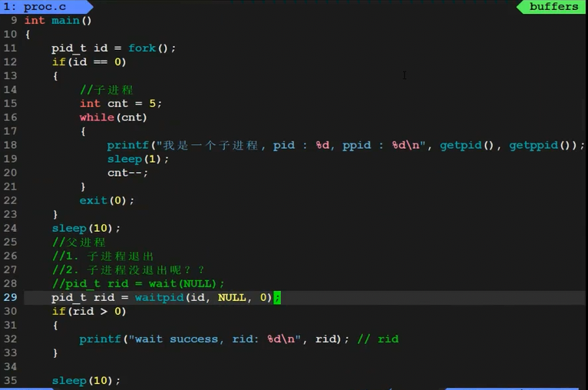Click sleep(10); on line 24

[86, 228]
